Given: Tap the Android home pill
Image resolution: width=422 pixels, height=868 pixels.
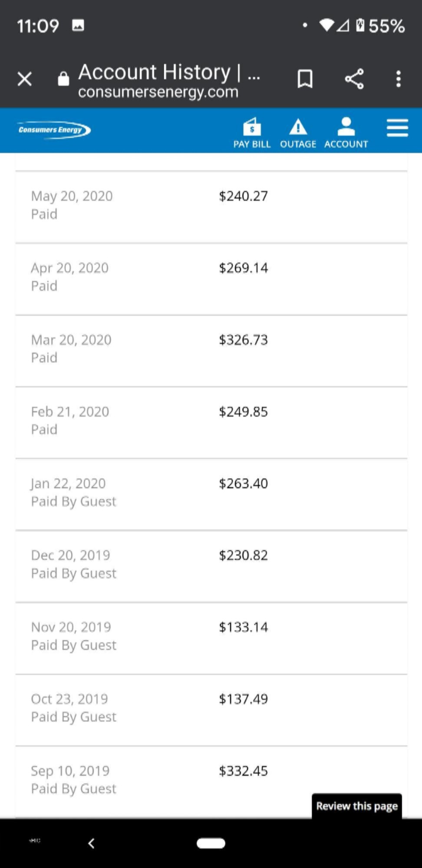Looking at the screenshot, I should click(x=211, y=843).
